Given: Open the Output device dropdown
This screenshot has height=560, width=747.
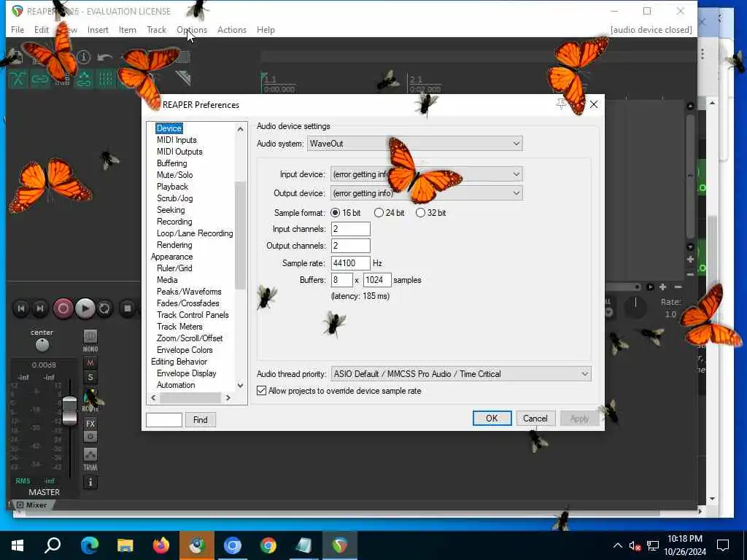Looking at the screenshot, I should 426,192.
